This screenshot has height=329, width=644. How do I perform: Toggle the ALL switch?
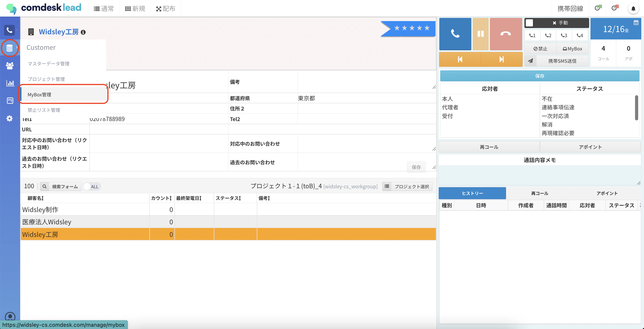(92, 186)
